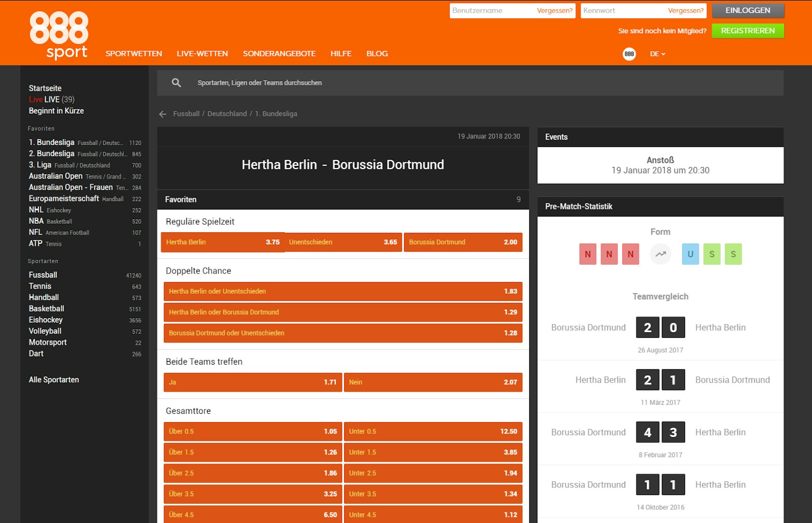Click the round 888 badge icon
Screen dimensions: 812x523
pyautogui.click(x=629, y=54)
